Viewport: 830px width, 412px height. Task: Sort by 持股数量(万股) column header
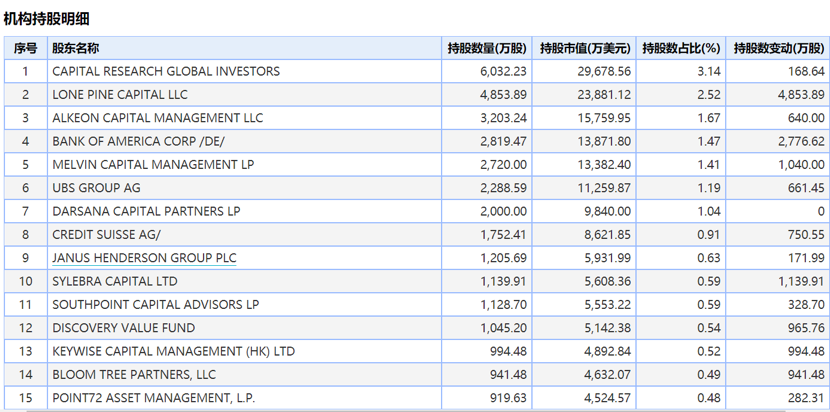point(487,49)
